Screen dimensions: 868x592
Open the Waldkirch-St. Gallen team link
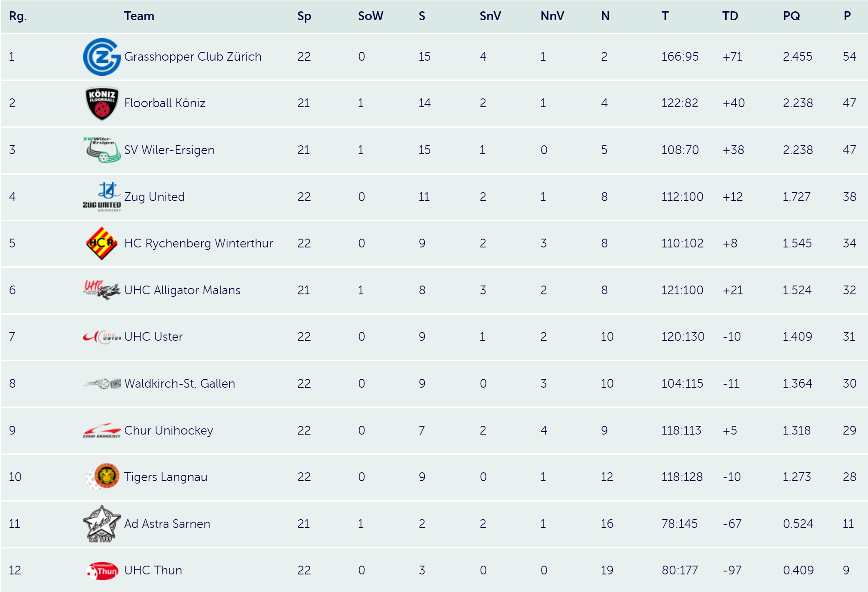(180, 384)
